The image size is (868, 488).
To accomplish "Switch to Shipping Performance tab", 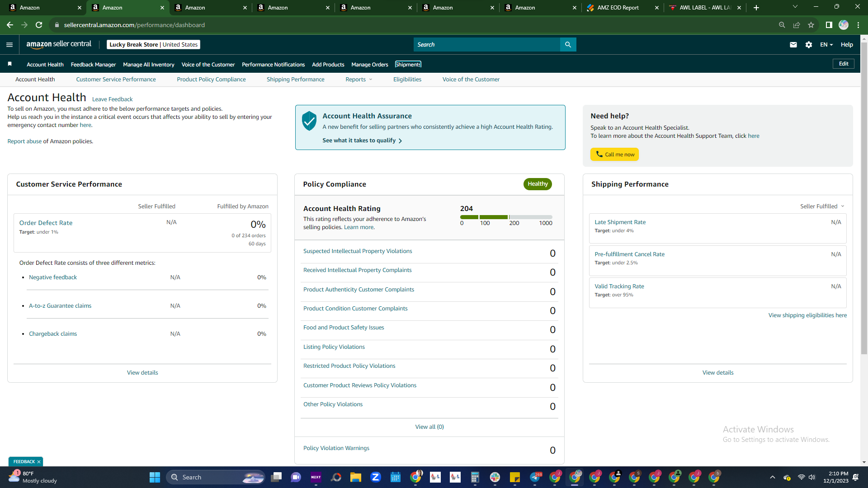I will pos(295,80).
